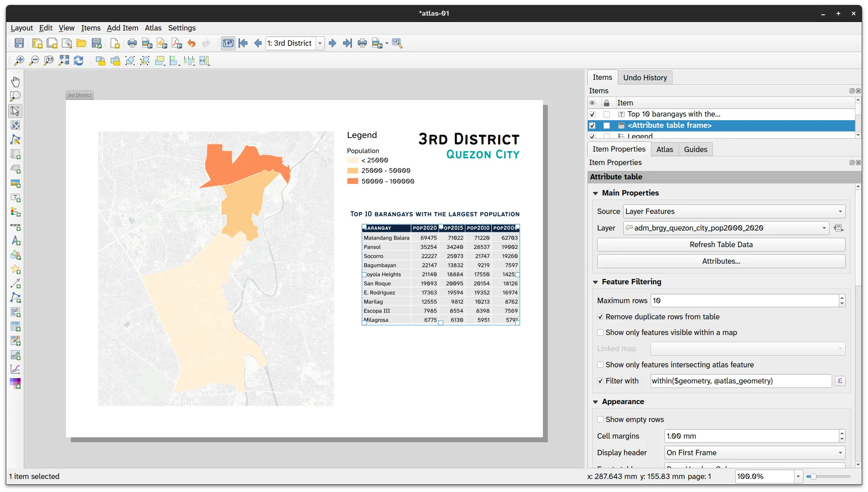This screenshot has height=492, width=868.
Task: Click the Refresh Table Data button
Action: coord(720,244)
